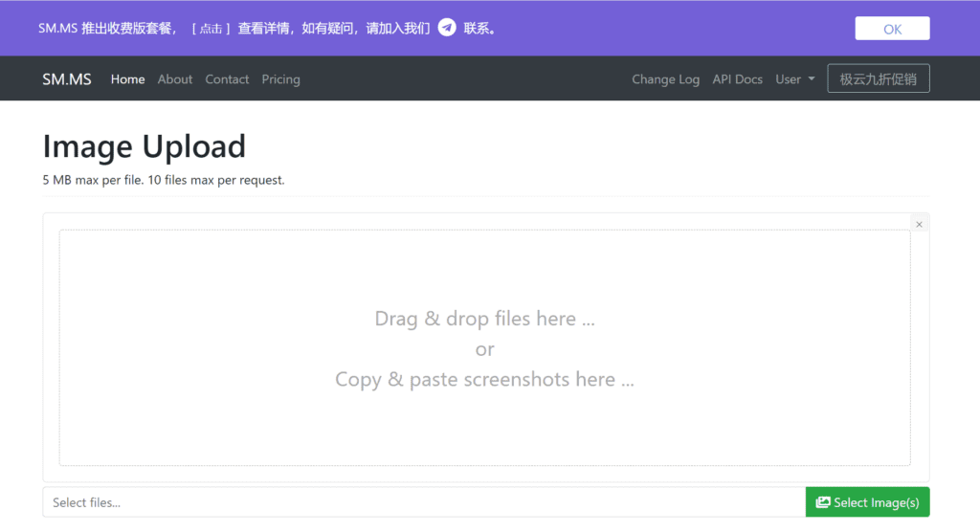Click the SM.MS brand logo
This screenshot has height=532, width=980.
(x=67, y=79)
